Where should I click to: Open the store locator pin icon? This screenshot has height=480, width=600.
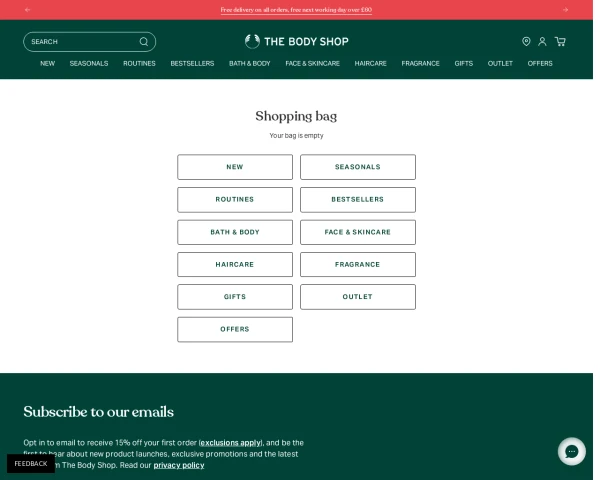tap(526, 41)
